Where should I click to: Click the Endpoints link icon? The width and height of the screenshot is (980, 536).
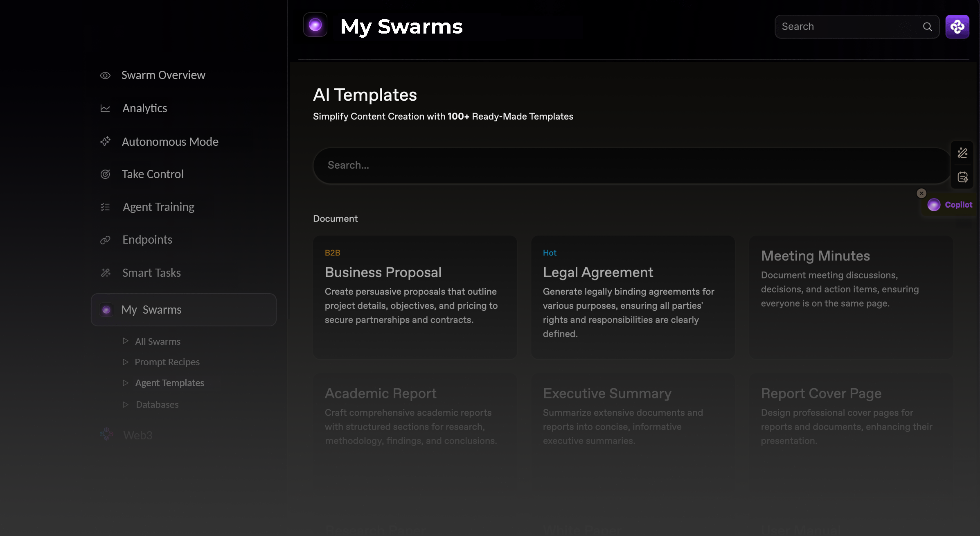point(105,240)
